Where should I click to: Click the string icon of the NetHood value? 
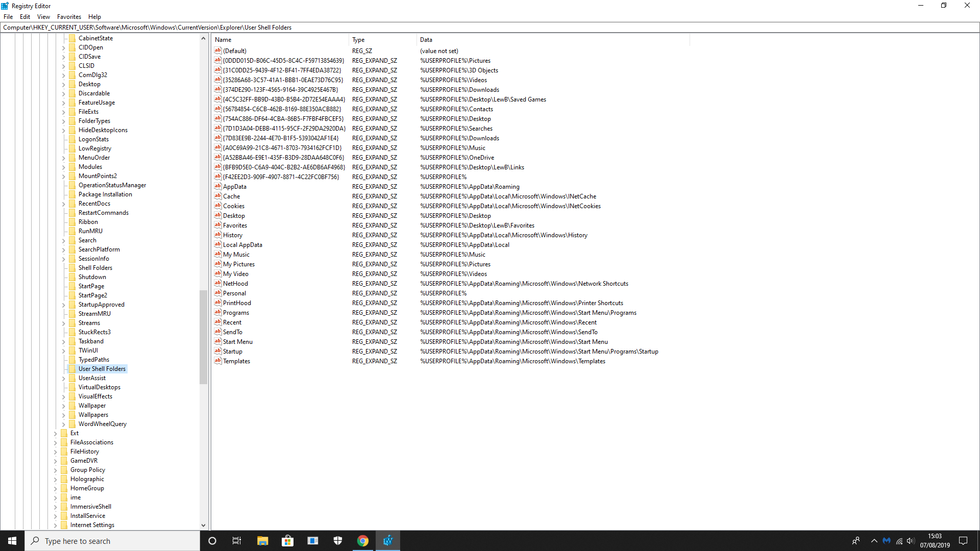click(218, 283)
